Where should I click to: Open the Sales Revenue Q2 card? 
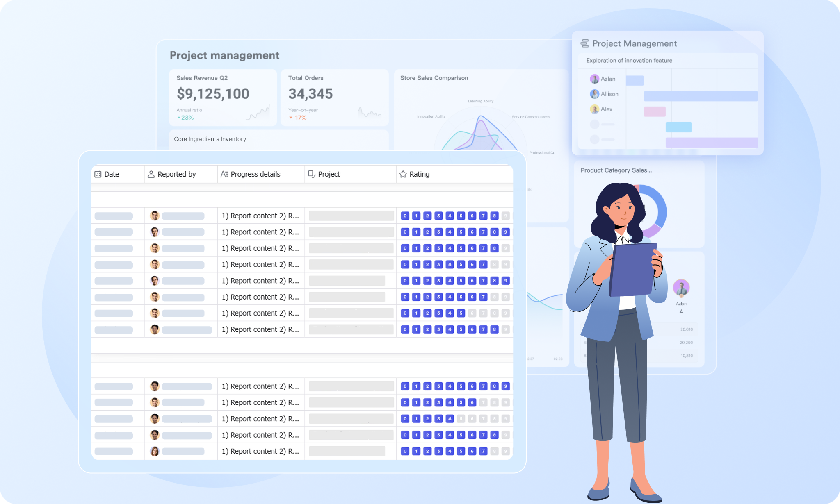click(223, 98)
